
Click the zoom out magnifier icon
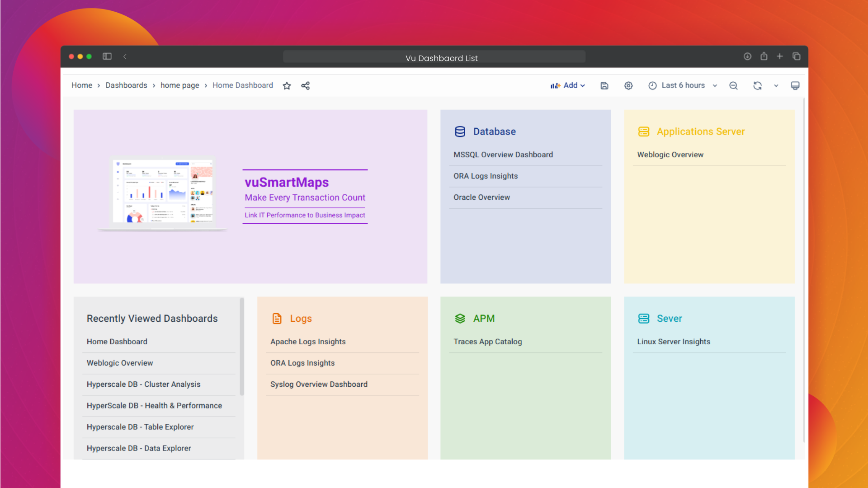coord(733,85)
